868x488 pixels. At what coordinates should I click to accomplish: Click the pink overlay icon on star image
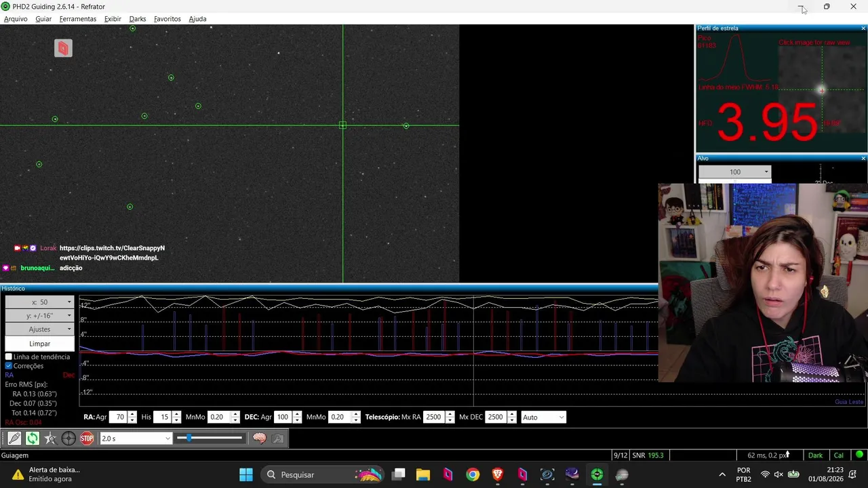(63, 48)
